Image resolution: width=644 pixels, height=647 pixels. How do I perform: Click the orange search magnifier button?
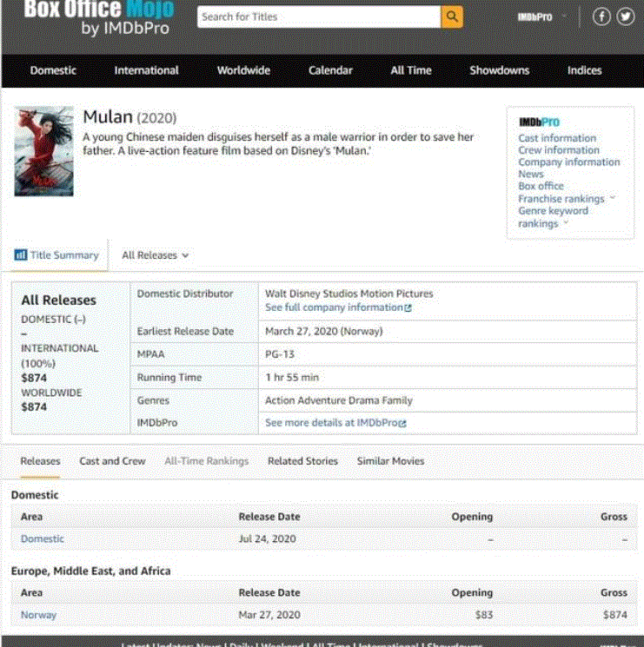click(x=452, y=17)
